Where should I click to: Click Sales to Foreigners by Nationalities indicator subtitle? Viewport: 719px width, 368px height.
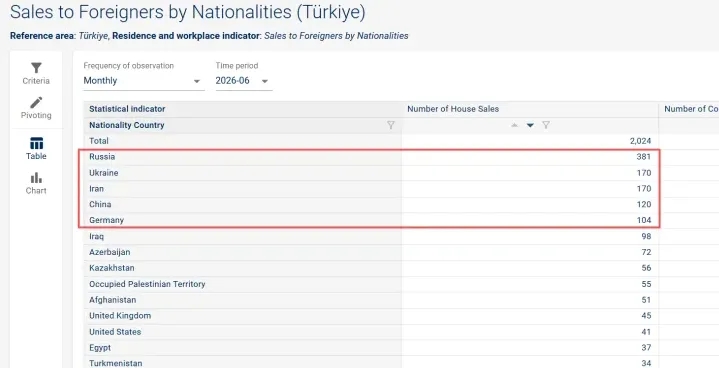(x=336, y=36)
